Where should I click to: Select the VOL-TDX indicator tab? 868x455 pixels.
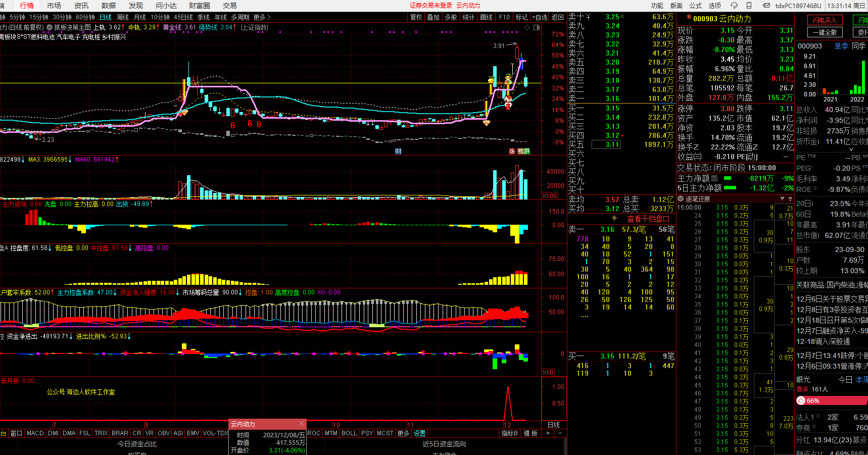[216, 433]
